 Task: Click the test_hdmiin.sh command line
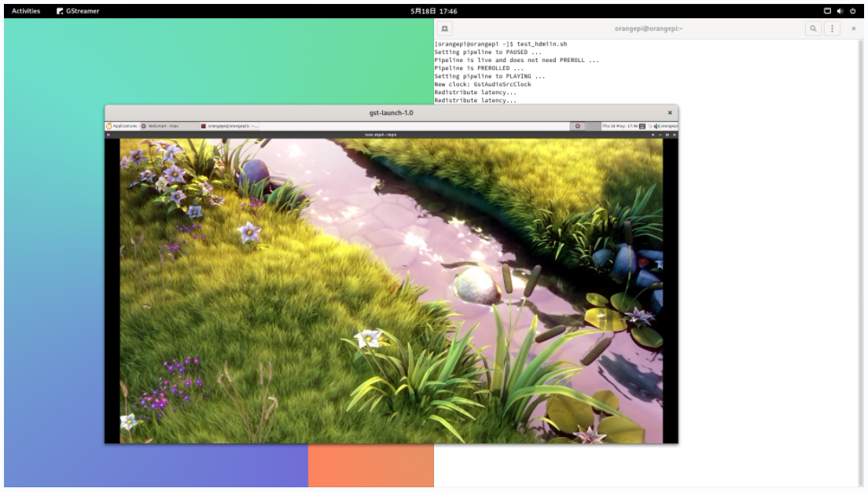(x=500, y=44)
